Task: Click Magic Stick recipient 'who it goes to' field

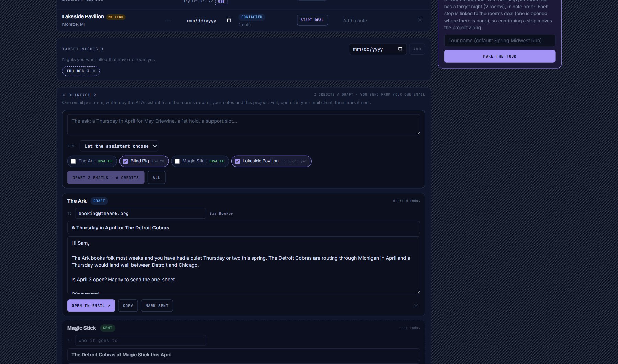Action: [140, 340]
